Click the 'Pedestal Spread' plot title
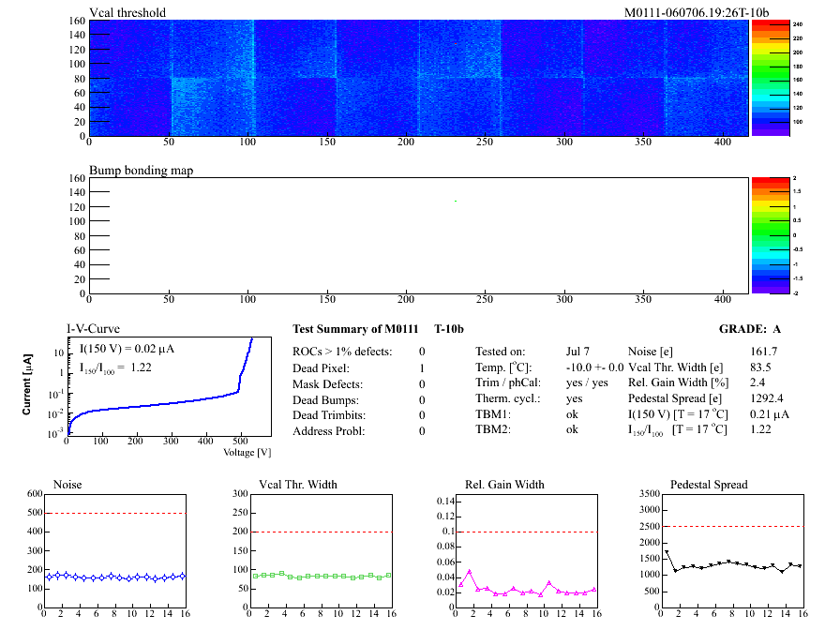The width and height of the screenshot is (840, 630). (x=709, y=485)
